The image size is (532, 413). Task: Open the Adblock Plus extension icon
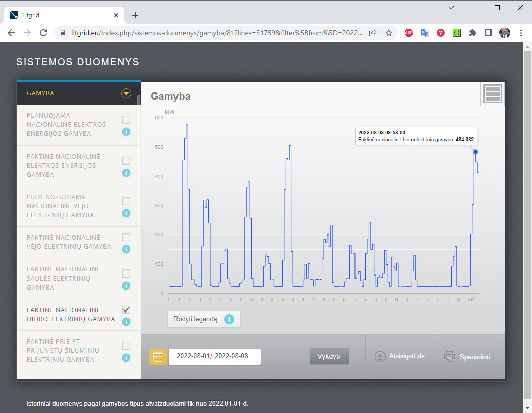pos(409,33)
